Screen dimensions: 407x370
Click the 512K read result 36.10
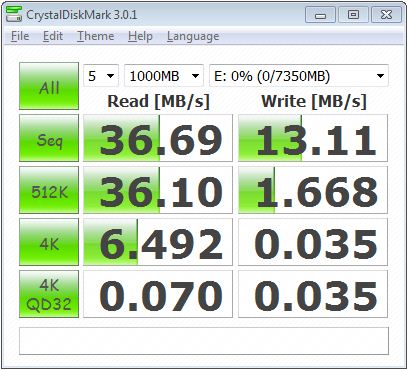coord(158,190)
